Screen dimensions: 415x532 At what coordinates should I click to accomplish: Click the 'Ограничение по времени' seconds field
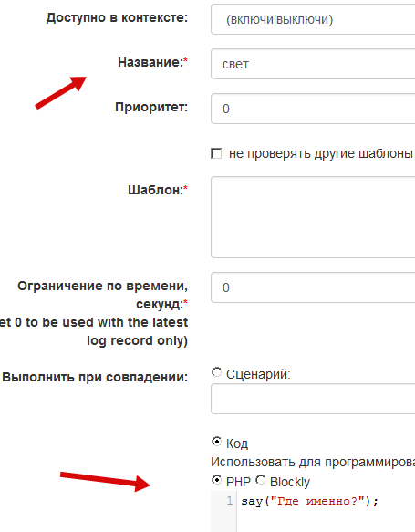tap(313, 287)
